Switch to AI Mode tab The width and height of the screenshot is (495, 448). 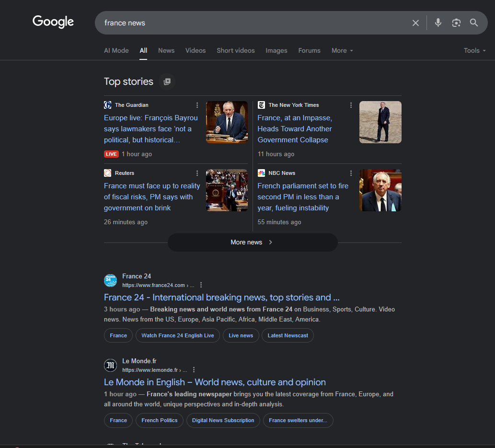pos(116,50)
